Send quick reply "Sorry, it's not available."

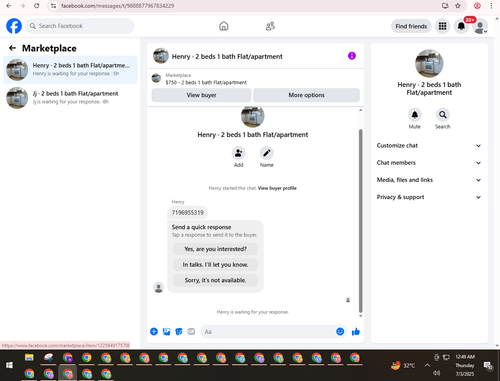click(x=215, y=280)
